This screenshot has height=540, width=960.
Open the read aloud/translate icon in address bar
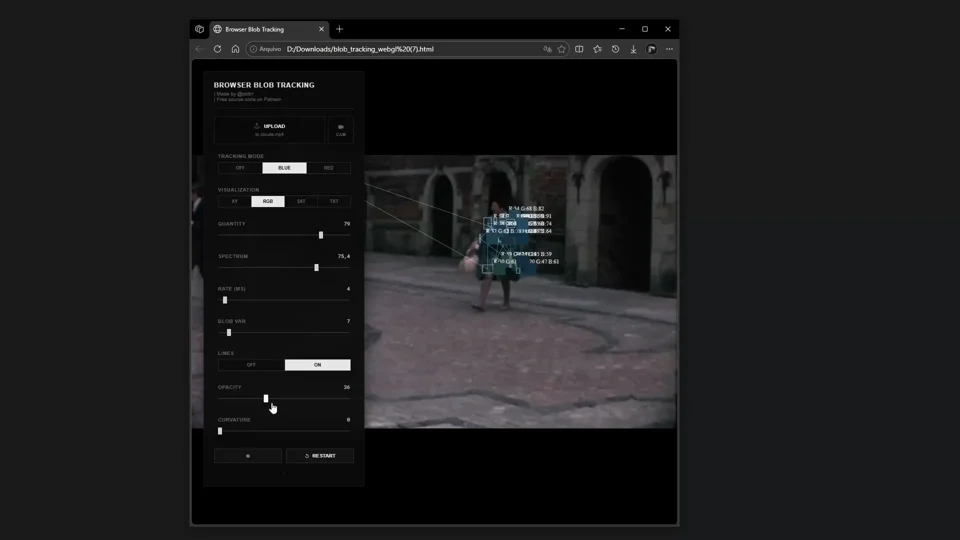click(x=547, y=49)
